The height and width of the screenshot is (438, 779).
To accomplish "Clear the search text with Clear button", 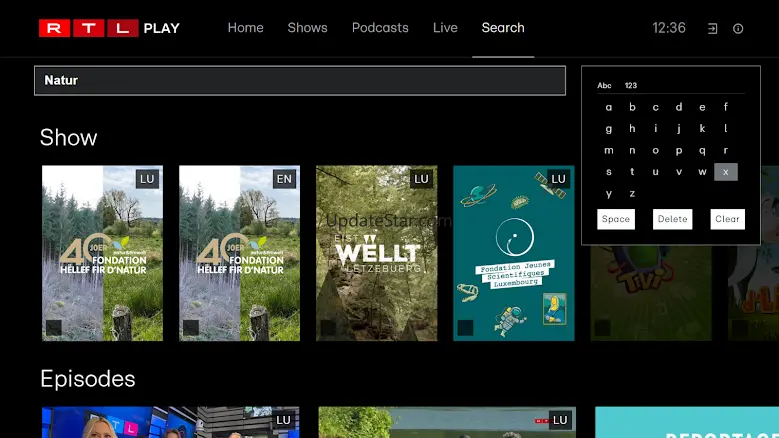I will point(727,219).
